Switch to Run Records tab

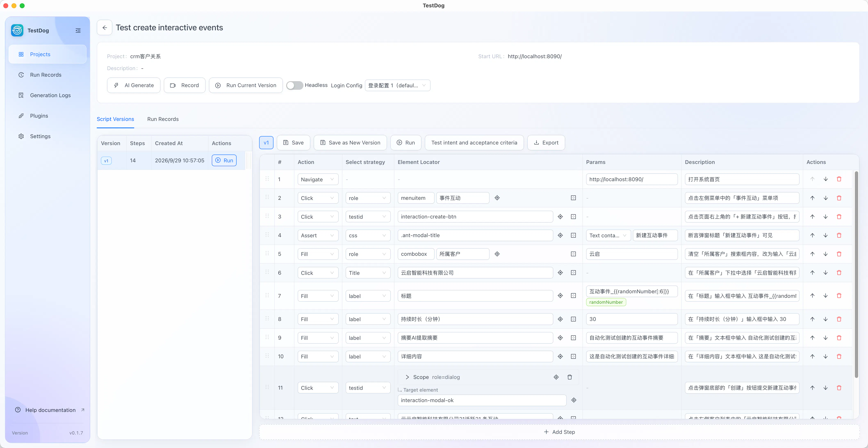point(163,119)
